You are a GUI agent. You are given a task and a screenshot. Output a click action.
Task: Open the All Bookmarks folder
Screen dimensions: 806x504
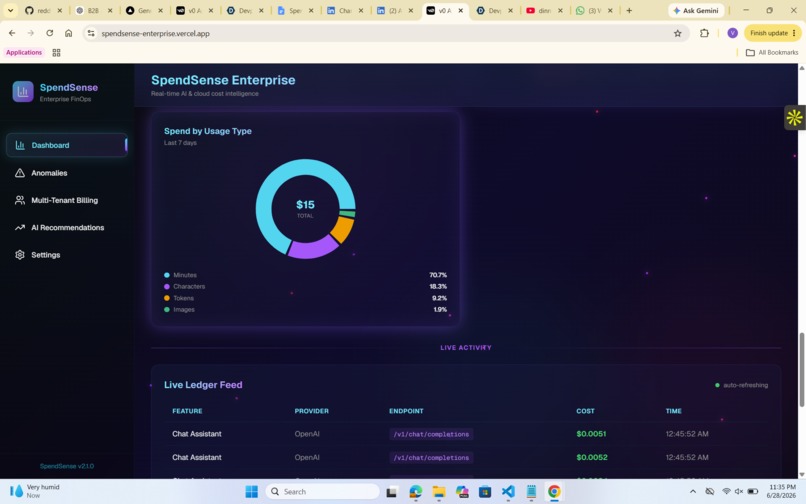tap(772, 52)
